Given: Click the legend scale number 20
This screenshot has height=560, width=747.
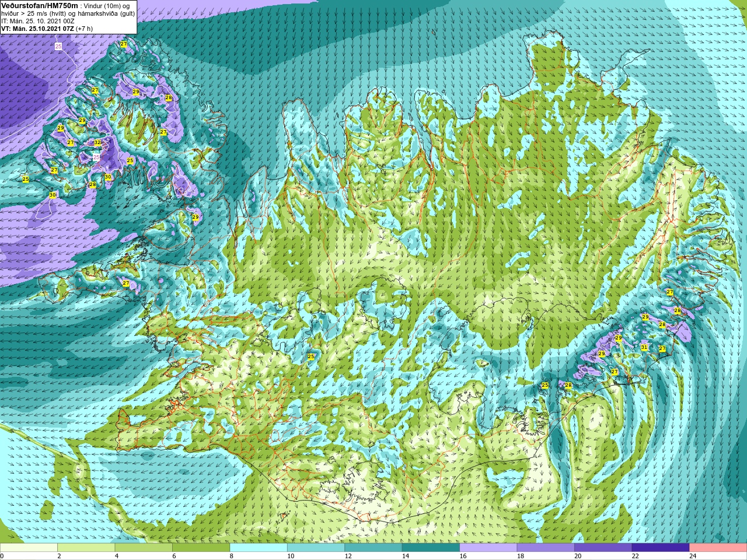Looking at the screenshot, I should pyautogui.click(x=578, y=556).
